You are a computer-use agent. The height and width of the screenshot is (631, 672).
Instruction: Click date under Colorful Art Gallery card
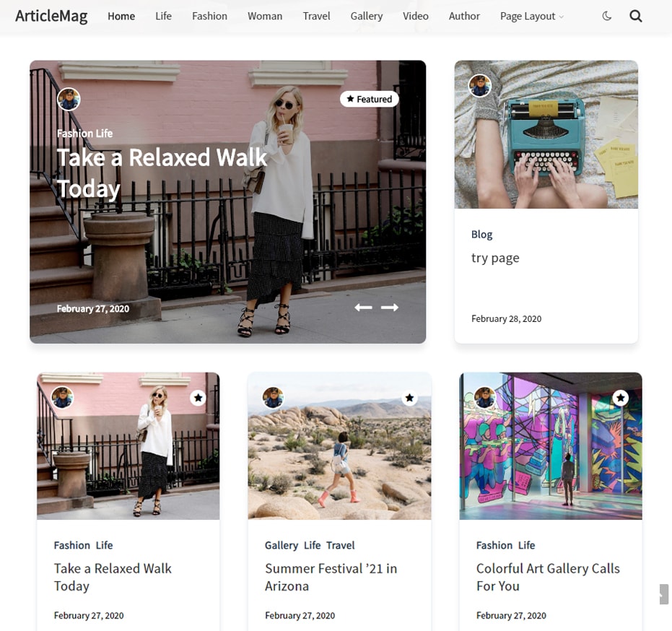(x=511, y=616)
